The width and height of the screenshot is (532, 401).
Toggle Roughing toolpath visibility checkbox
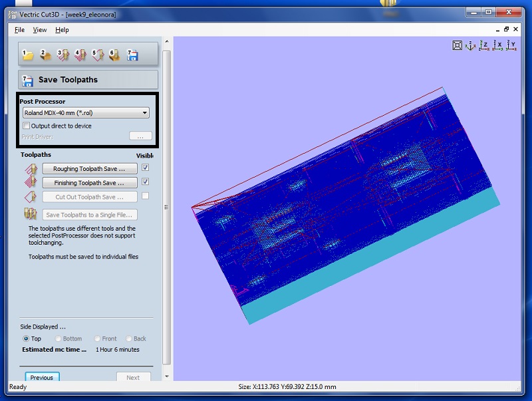145,168
